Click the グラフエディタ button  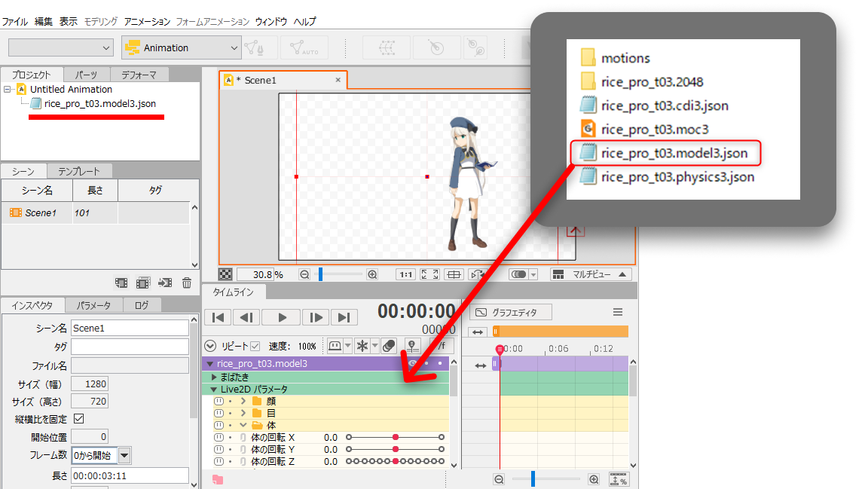(511, 312)
